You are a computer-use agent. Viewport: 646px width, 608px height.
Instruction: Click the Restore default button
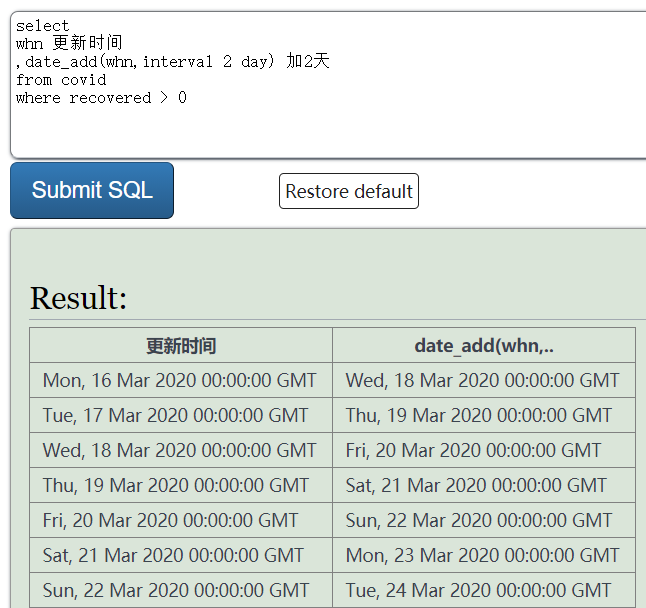coord(349,191)
